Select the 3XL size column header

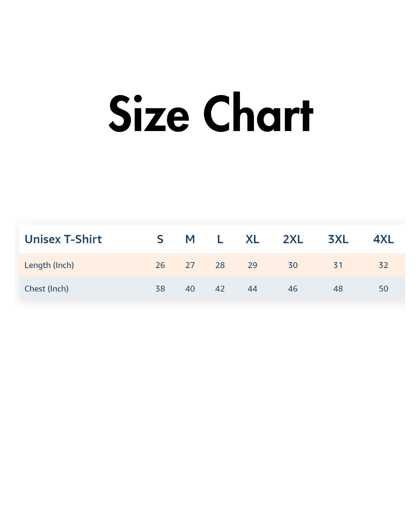(338, 239)
